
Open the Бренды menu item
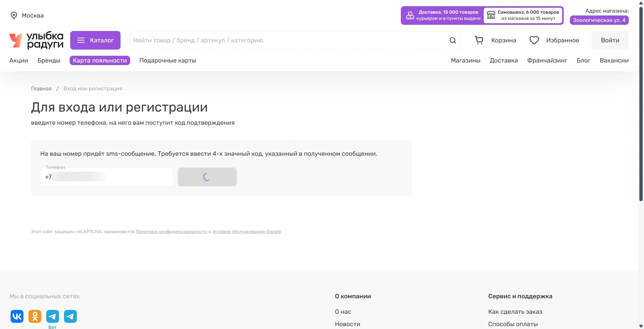(49, 60)
